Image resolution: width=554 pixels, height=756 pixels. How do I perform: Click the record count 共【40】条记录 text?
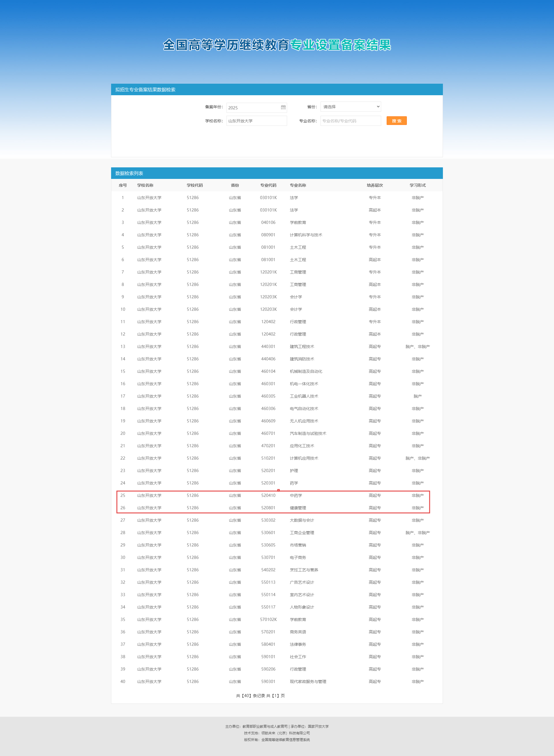250,696
